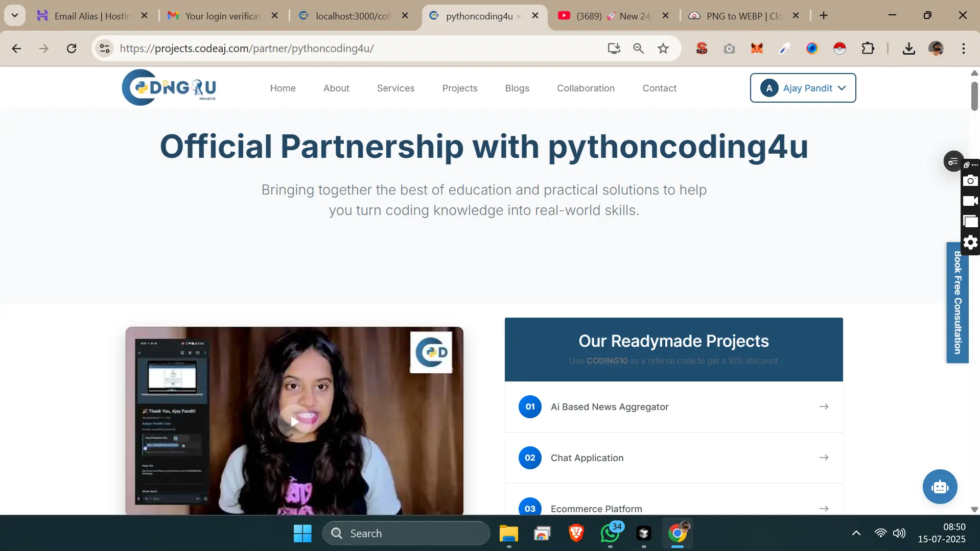Click the URL address bar
Image resolution: width=980 pixels, height=551 pixels.
(x=358, y=49)
